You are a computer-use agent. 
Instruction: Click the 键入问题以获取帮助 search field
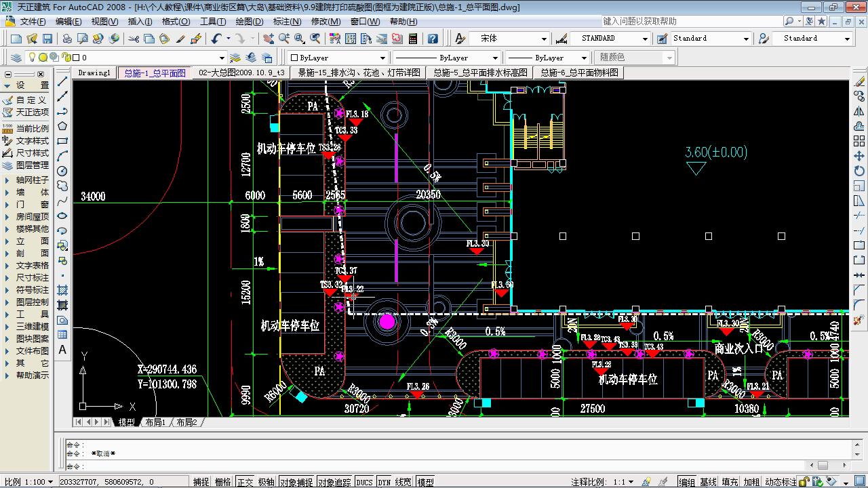coord(691,21)
